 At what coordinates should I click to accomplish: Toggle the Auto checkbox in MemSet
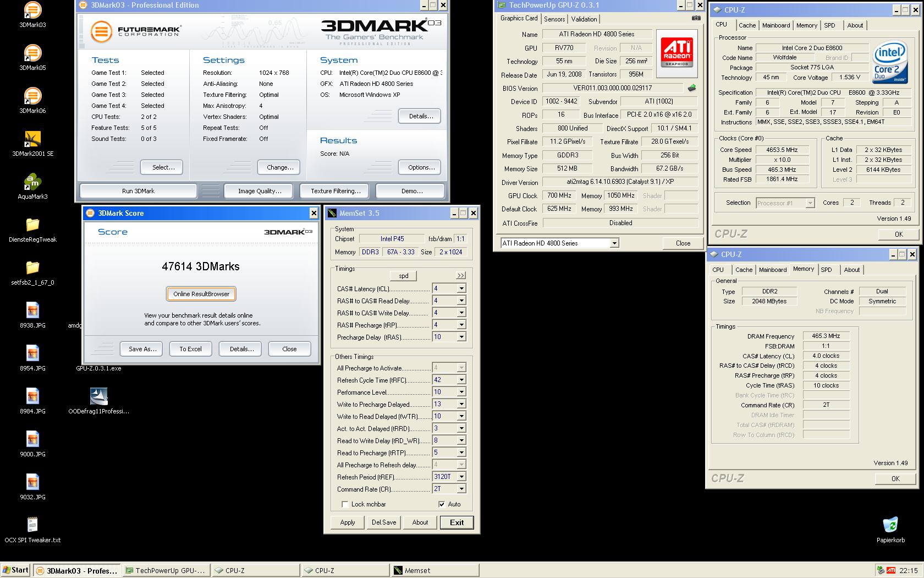coord(441,504)
